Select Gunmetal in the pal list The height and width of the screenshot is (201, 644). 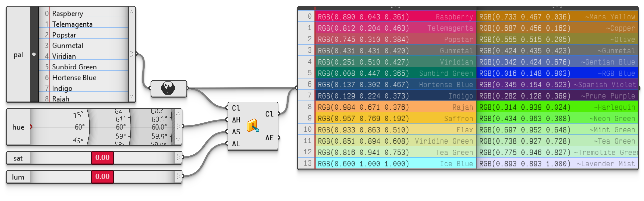click(84, 45)
